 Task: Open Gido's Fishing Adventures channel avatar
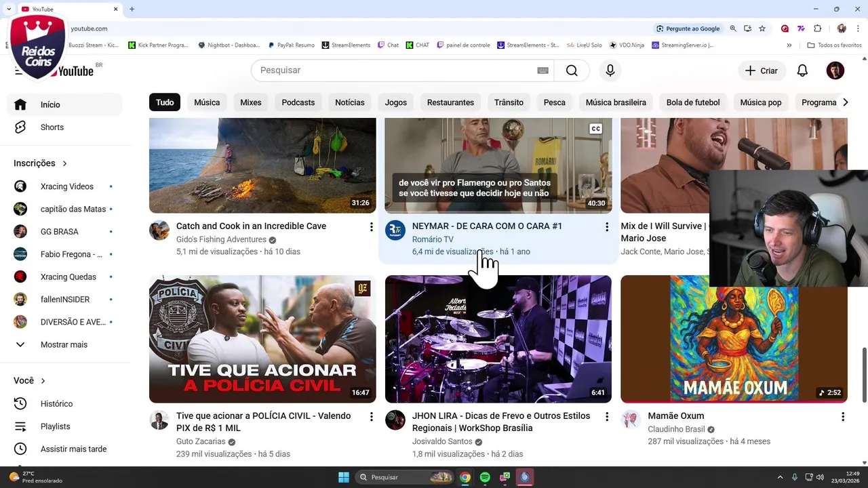[159, 230]
